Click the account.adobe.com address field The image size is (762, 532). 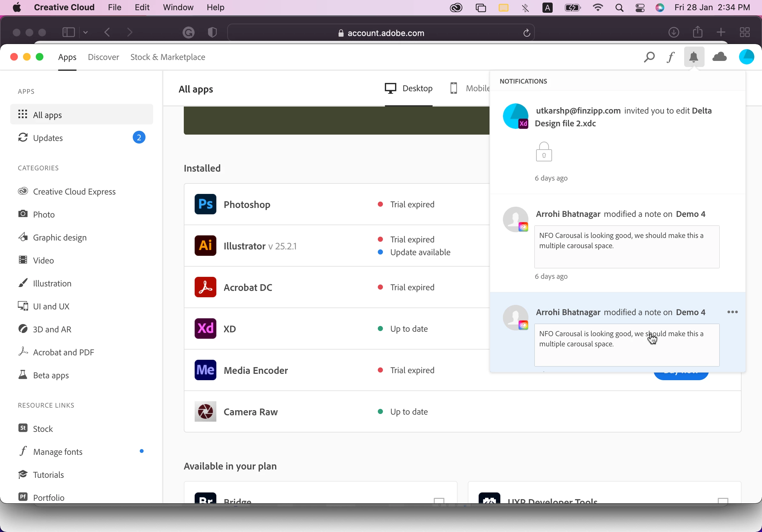(381, 33)
